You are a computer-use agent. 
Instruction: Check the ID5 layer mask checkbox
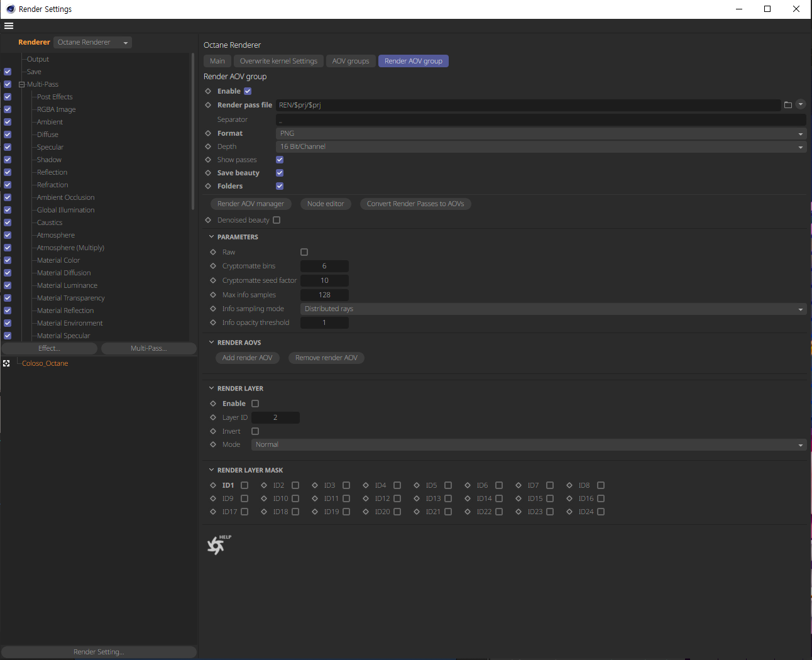coord(448,485)
